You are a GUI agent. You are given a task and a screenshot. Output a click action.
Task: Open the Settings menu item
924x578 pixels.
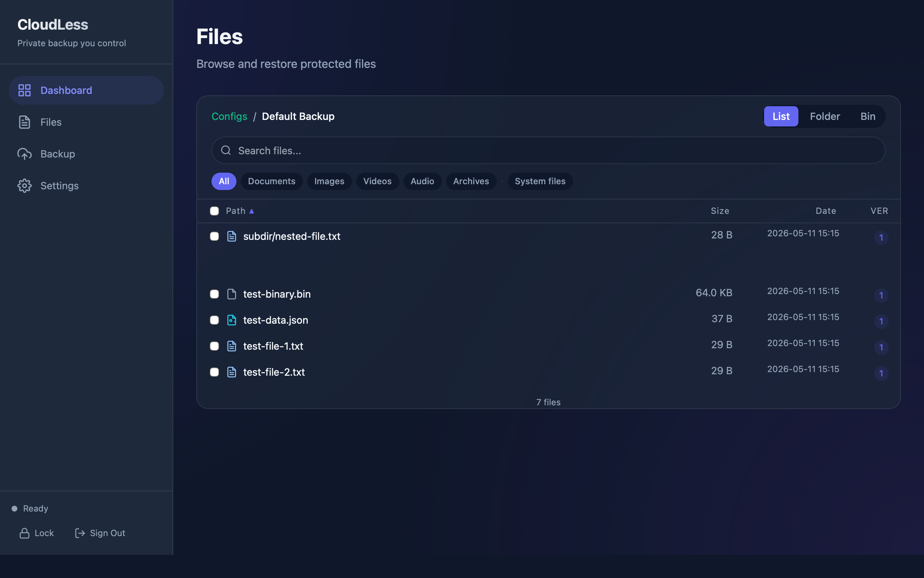86,185
